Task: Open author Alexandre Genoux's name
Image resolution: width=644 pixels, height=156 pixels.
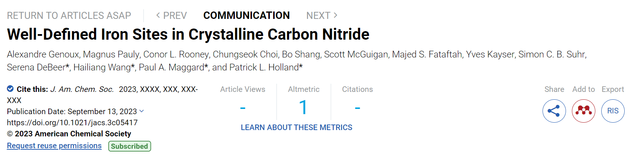Action: click(43, 54)
